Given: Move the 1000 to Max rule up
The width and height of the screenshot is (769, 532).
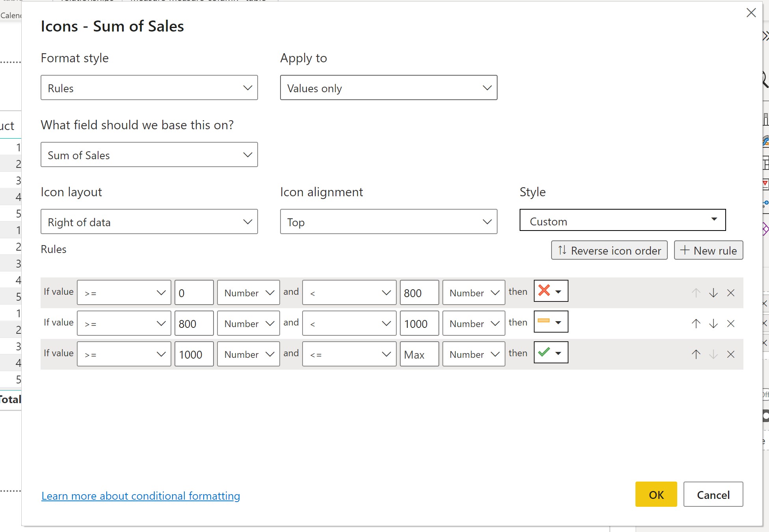Looking at the screenshot, I should [x=696, y=354].
